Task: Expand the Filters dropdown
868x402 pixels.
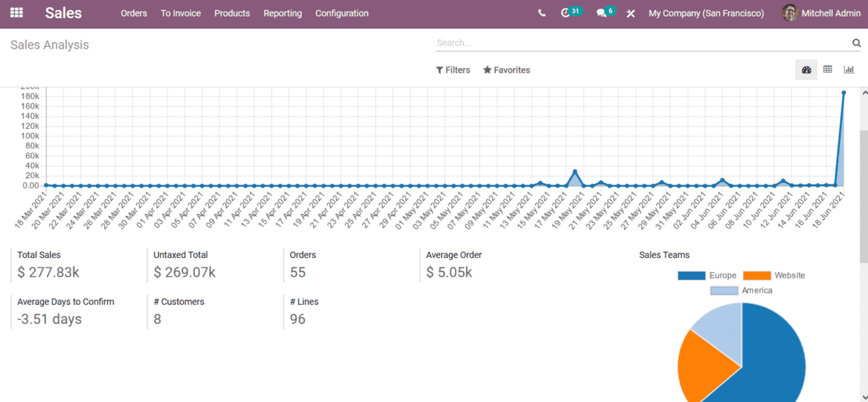Action: tap(453, 70)
